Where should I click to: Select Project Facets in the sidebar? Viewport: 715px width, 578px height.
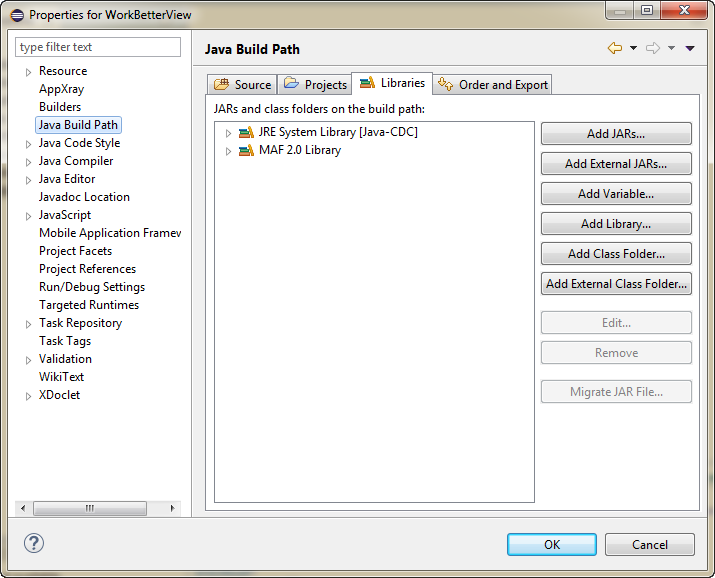[75, 251]
